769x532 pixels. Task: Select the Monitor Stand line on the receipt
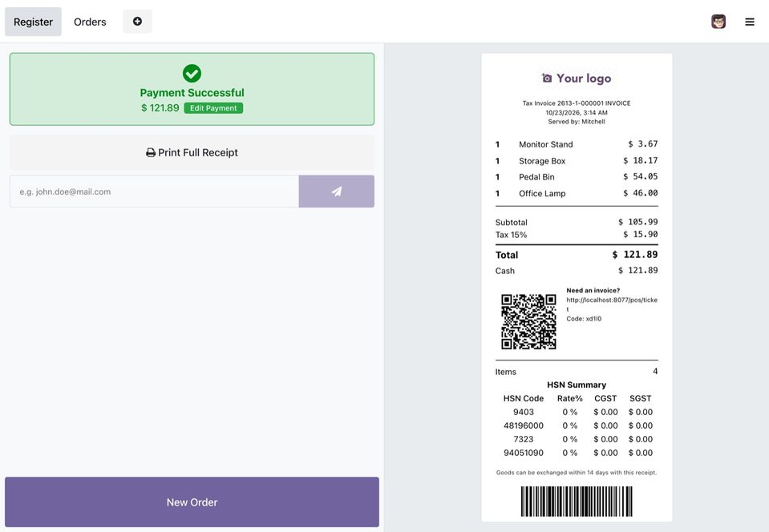(x=577, y=144)
